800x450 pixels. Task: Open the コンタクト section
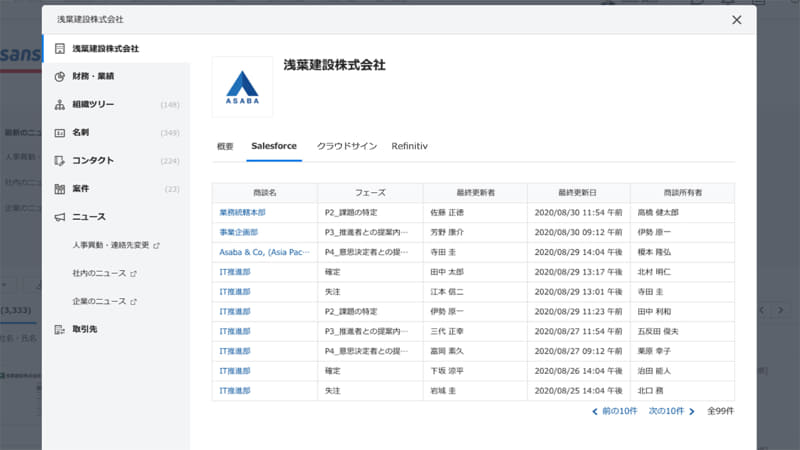click(116, 161)
